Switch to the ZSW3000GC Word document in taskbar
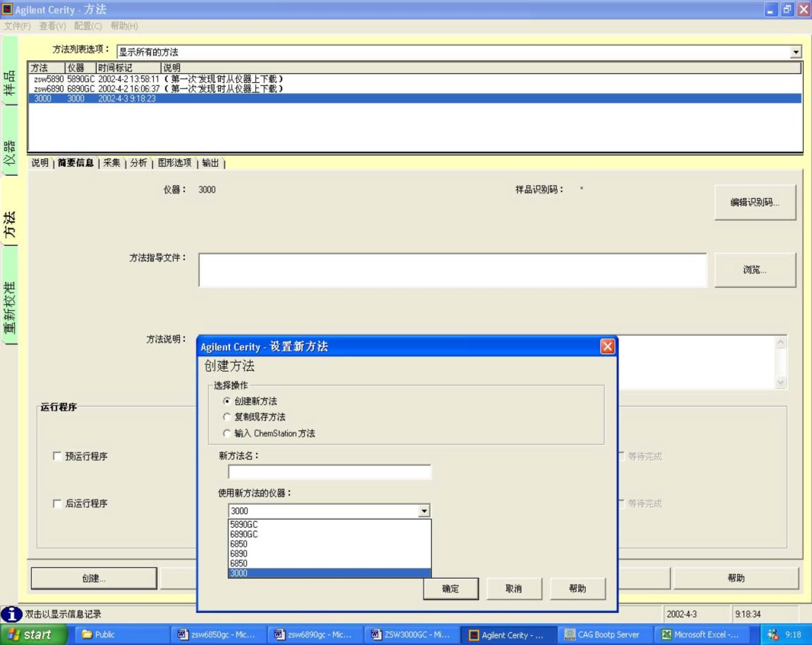Screen dimensions: 812x645 coord(410,634)
